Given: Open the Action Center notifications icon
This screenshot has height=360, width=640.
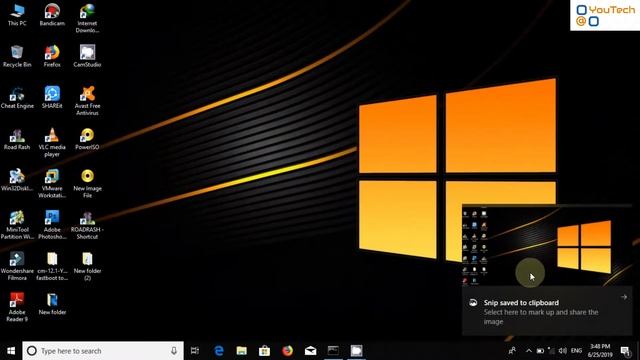Looking at the screenshot, I should coord(625,351).
